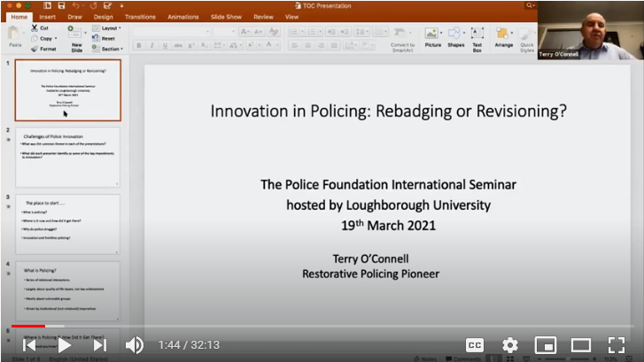Toggle Strikethrough formatting

click(x=178, y=45)
